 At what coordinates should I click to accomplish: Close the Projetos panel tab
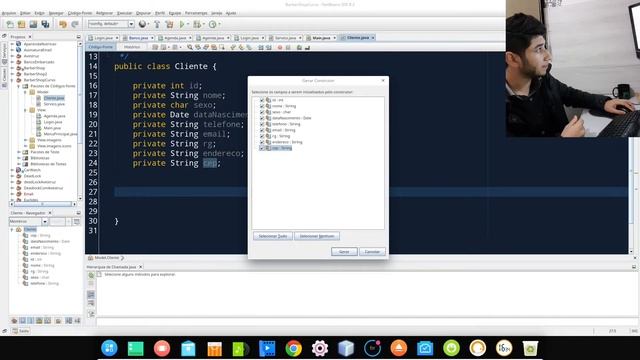[x=30, y=37]
